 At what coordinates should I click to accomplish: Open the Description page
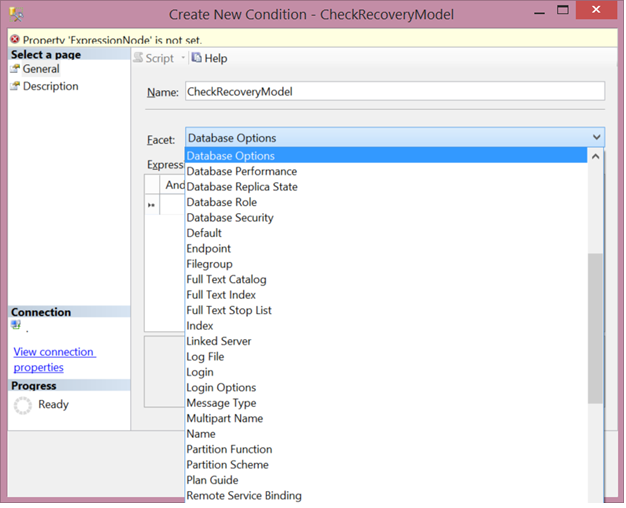tap(50, 86)
